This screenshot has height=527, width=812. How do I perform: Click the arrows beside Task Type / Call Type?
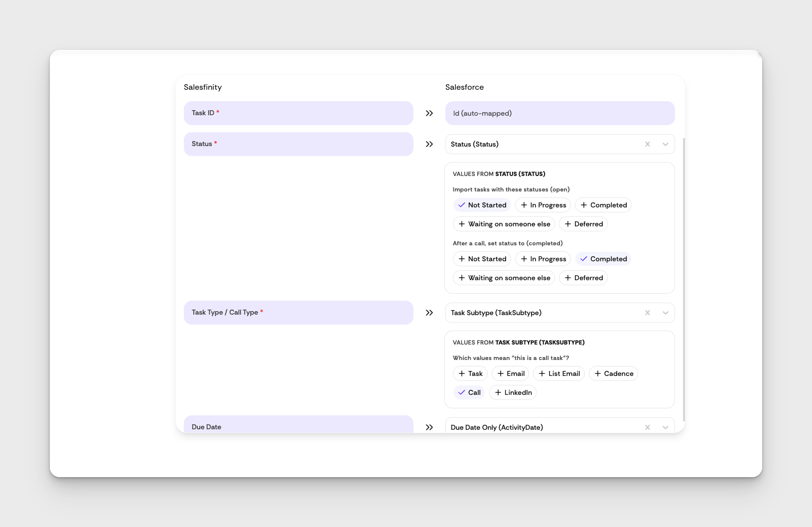(429, 313)
